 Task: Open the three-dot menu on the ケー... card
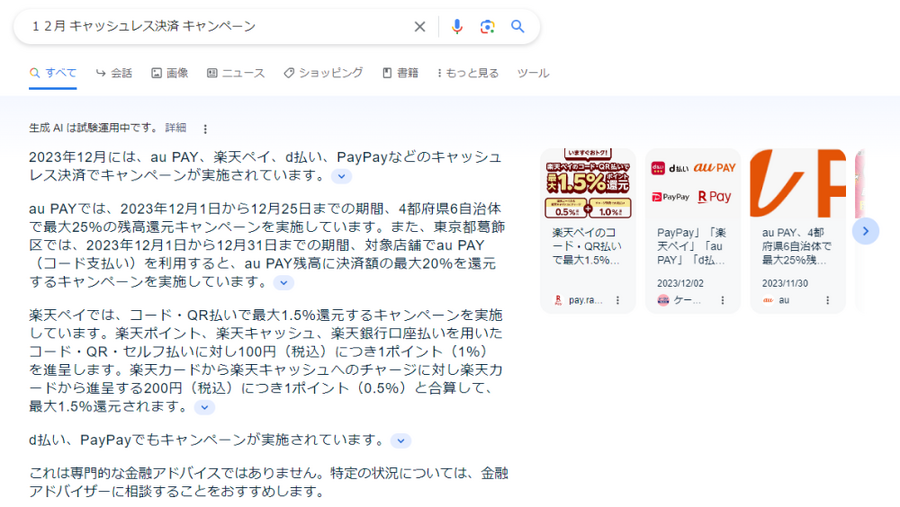[x=723, y=300]
